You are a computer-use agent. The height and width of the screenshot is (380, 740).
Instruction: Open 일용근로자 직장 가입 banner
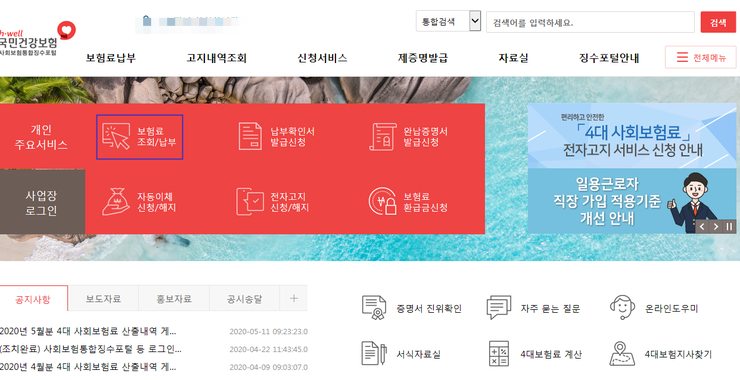pos(632,201)
